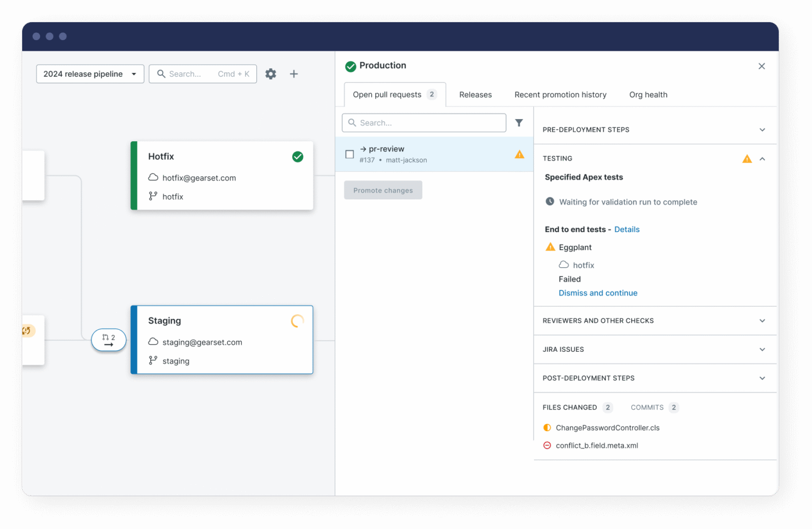Open the 2024 release pipeline dropdown

[x=90, y=74]
